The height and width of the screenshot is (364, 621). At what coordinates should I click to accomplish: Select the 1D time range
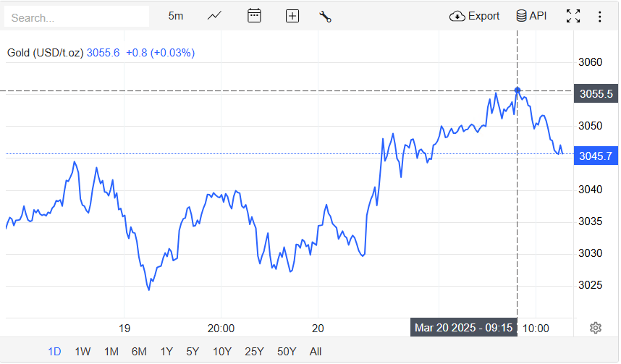point(54,352)
